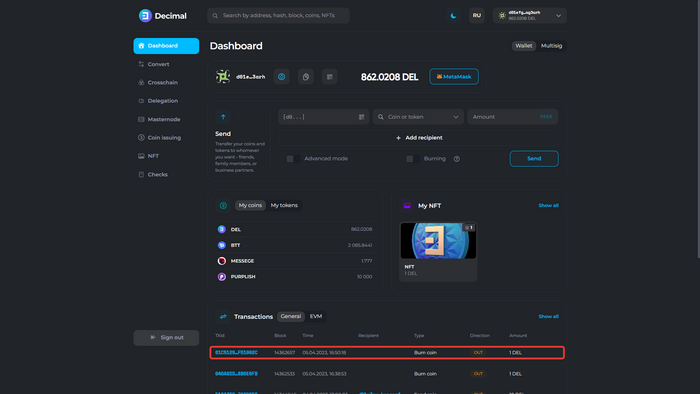Enable the Advanced mode toggle

point(293,159)
